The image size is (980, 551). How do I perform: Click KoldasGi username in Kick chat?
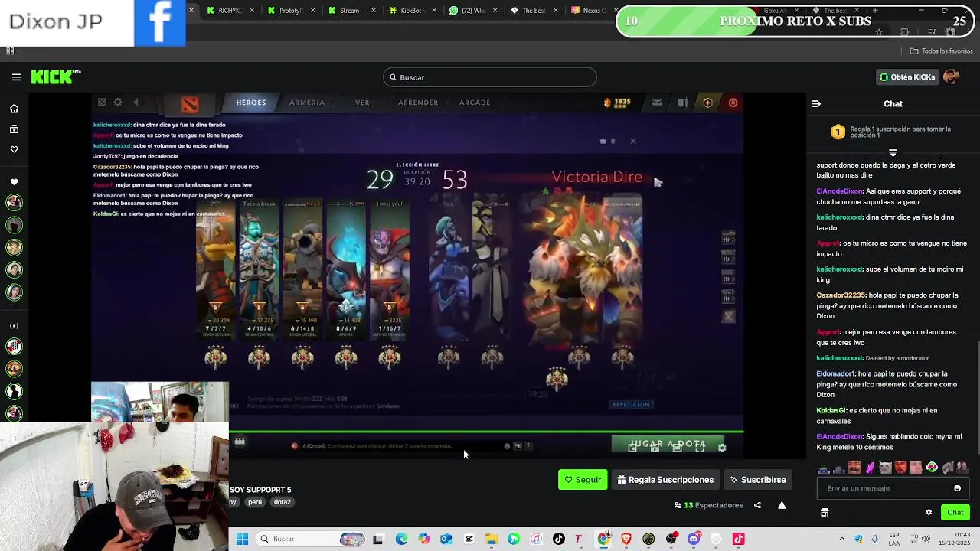(831, 411)
